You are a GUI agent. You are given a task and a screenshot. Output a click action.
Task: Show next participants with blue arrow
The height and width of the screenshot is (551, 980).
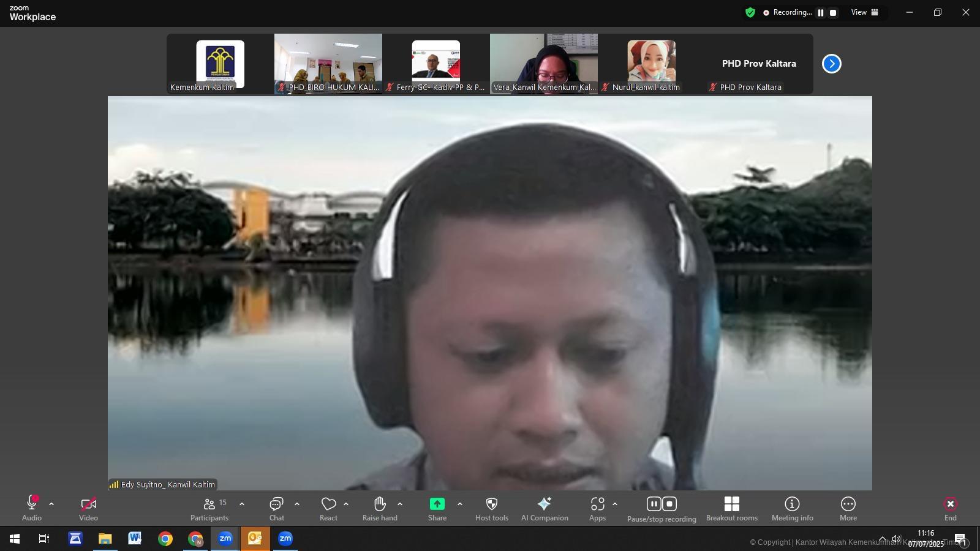click(832, 64)
